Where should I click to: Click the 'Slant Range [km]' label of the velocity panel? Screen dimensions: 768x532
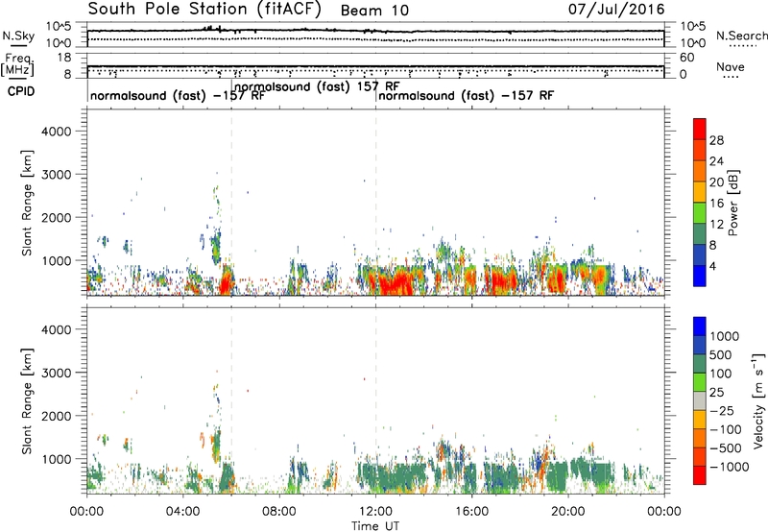pyautogui.click(x=27, y=401)
